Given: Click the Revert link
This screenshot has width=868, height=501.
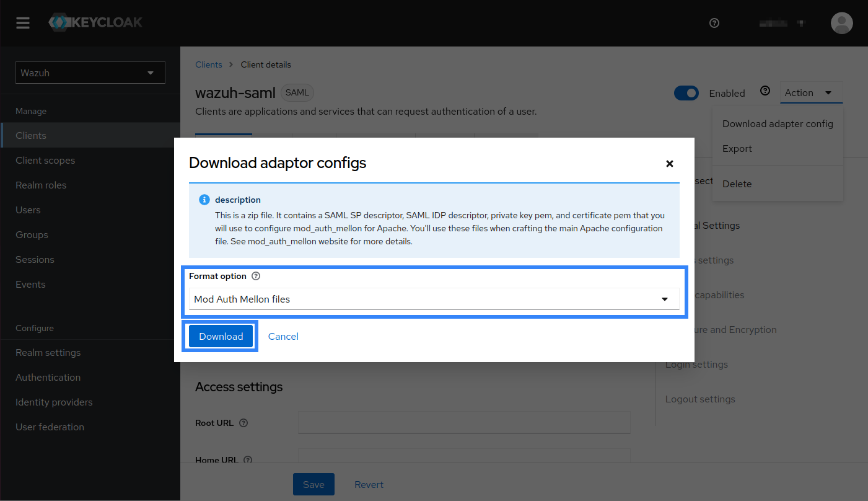Looking at the screenshot, I should pyautogui.click(x=369, y=484).
